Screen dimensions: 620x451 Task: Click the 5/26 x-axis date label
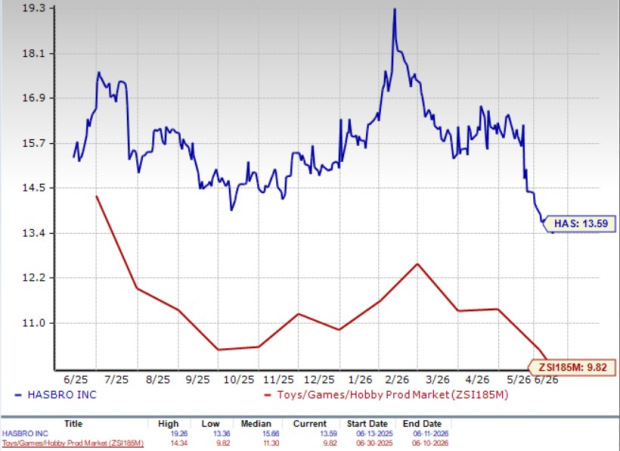coord(519,380)
